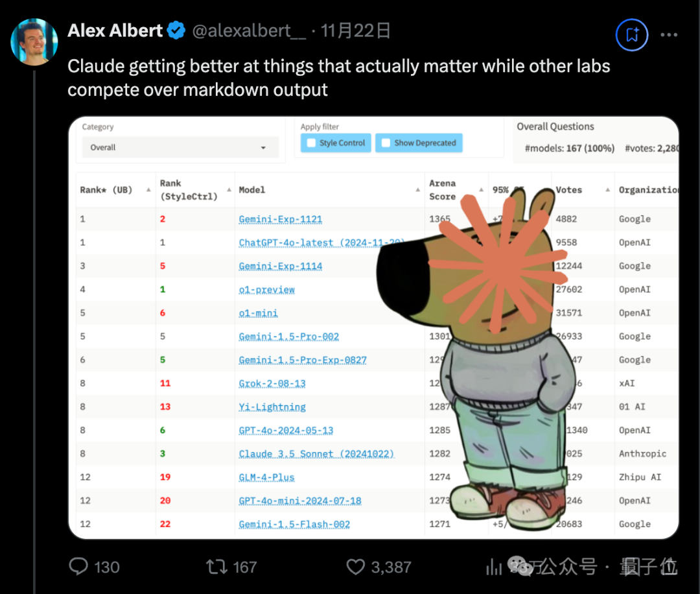Reply to Alex Albert's tweet
Viewport: 700px width, 594px height.
[x=78, y=567]
